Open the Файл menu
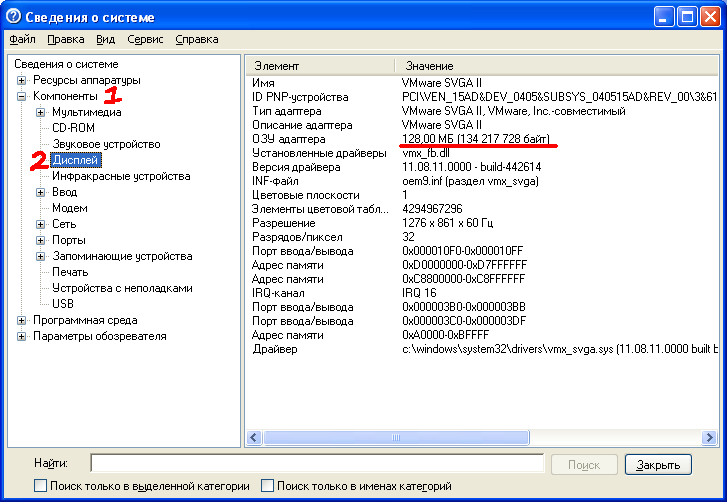This screenshot has height=502, width=727. click(22, 40)
